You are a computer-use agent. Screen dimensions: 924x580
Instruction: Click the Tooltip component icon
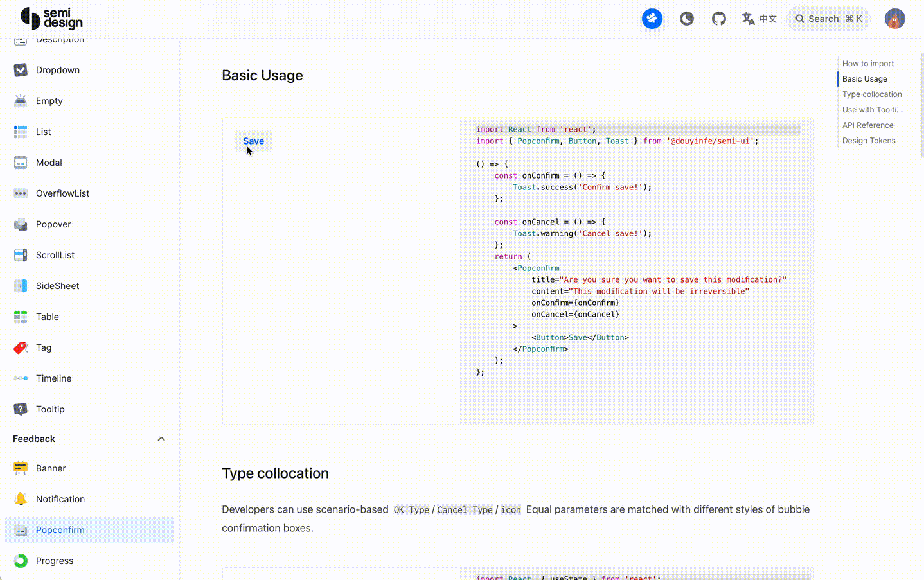21,409
